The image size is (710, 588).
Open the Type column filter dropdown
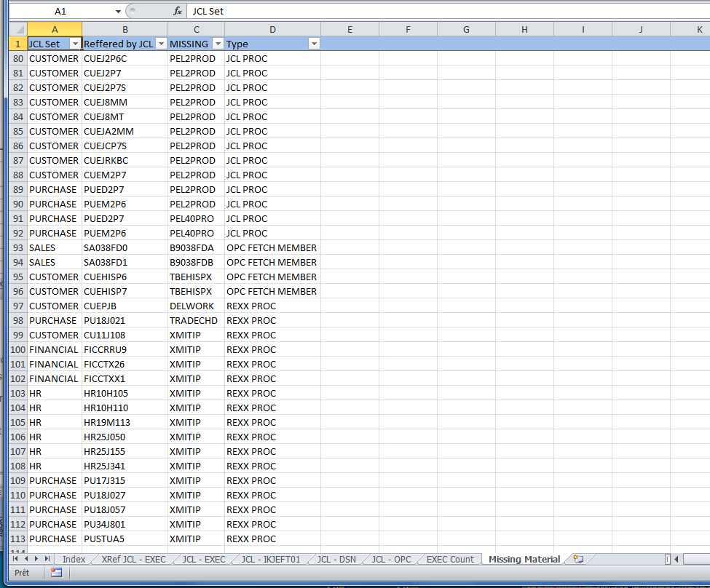[314, 44]
